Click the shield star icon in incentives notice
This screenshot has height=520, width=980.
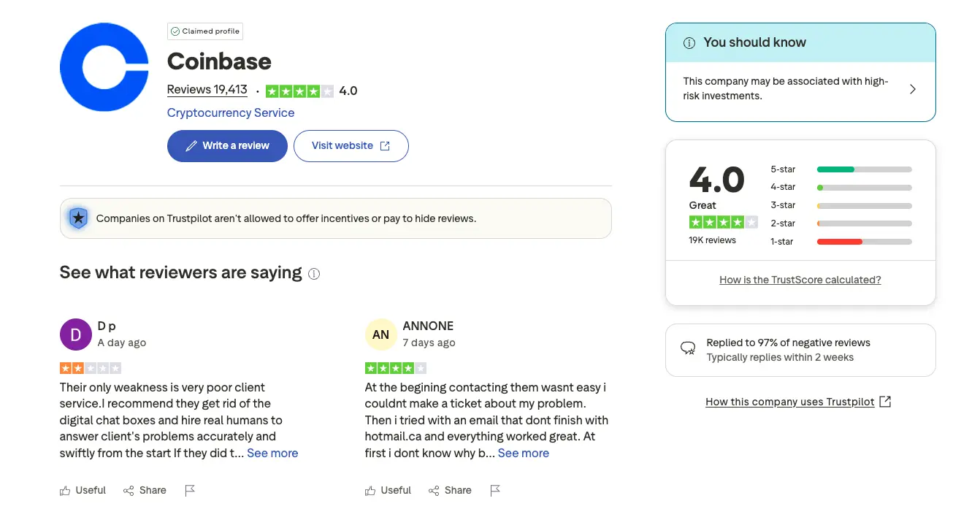[x=79, y=218]
